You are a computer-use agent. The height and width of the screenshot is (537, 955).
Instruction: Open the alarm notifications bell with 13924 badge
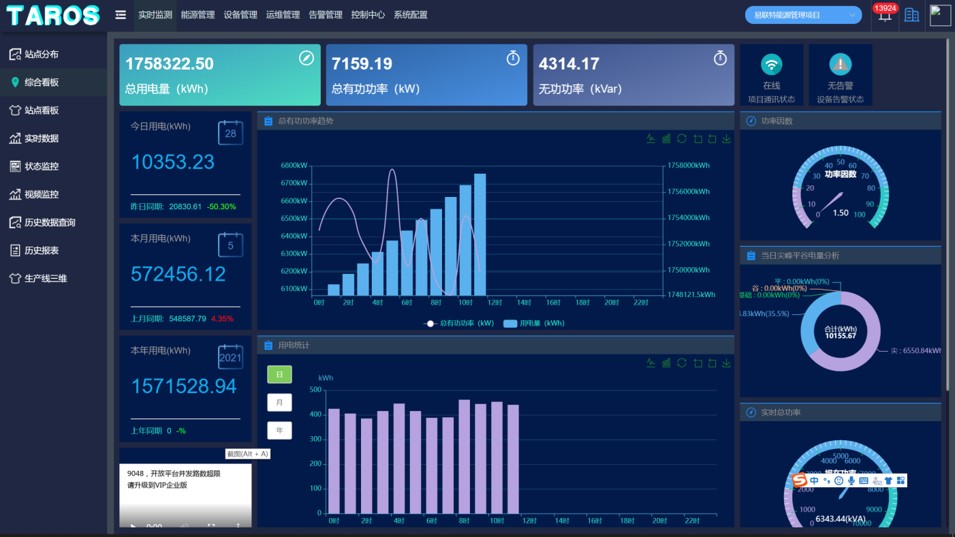coord(884,16)
